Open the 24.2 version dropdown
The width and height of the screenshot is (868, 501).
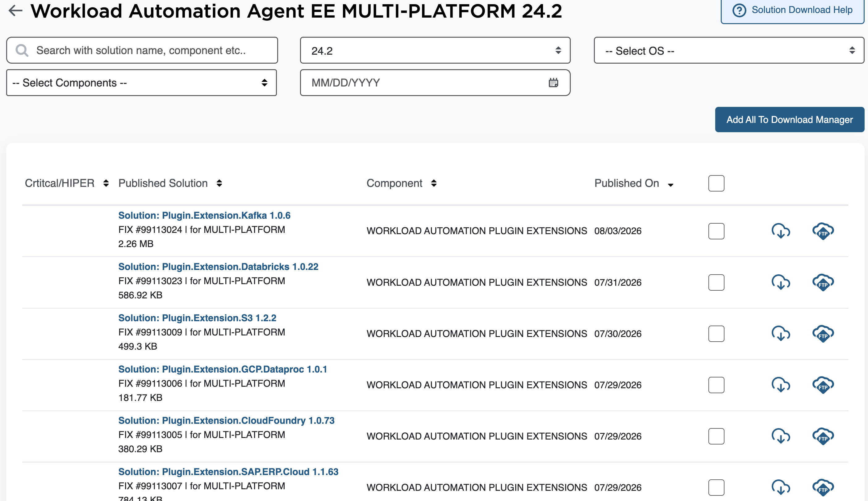pos(435,50)
